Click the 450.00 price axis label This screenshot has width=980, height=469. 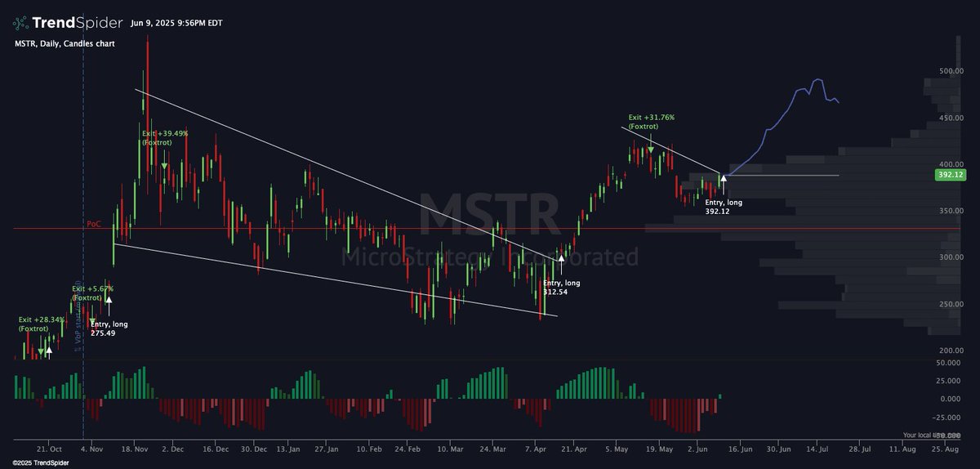951,118
